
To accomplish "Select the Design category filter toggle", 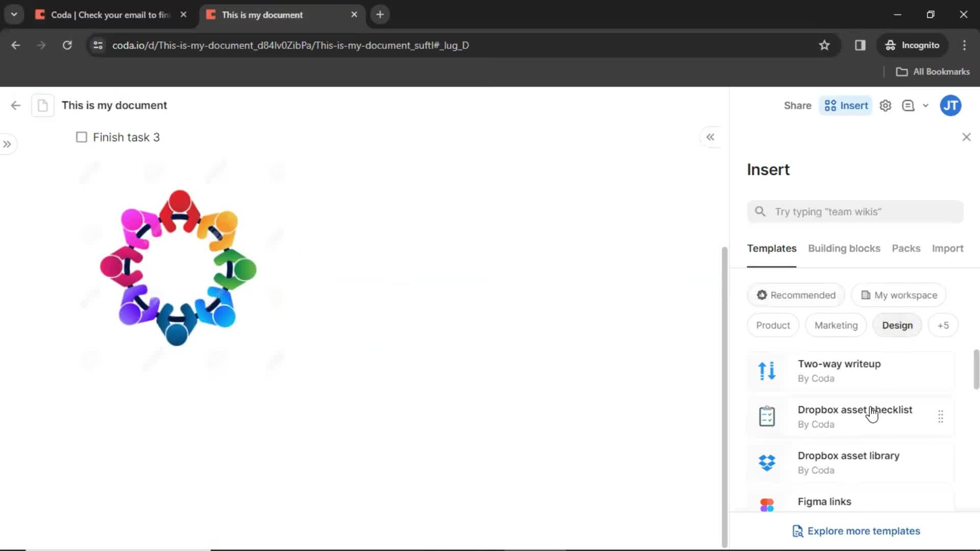I will (x=898, y=325).
